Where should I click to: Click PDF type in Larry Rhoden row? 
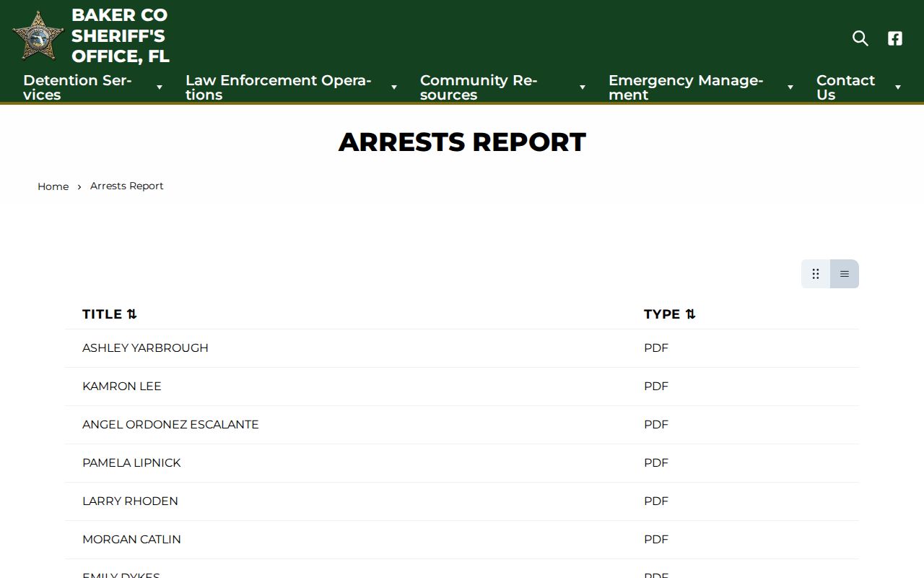pos(656,501)
